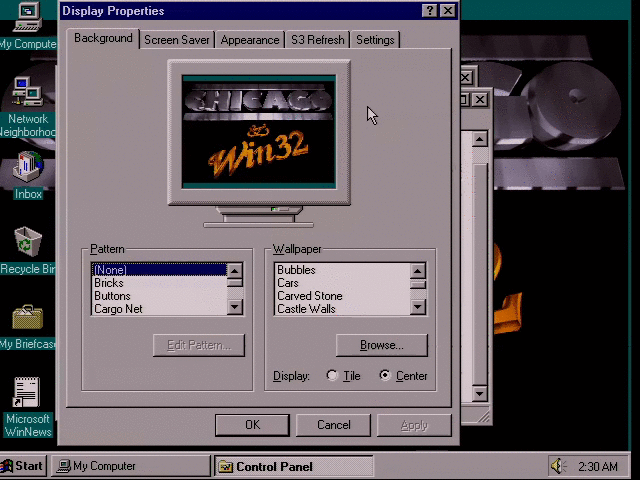Close the Display Properties dialog with X

click(x=448, y=10)
